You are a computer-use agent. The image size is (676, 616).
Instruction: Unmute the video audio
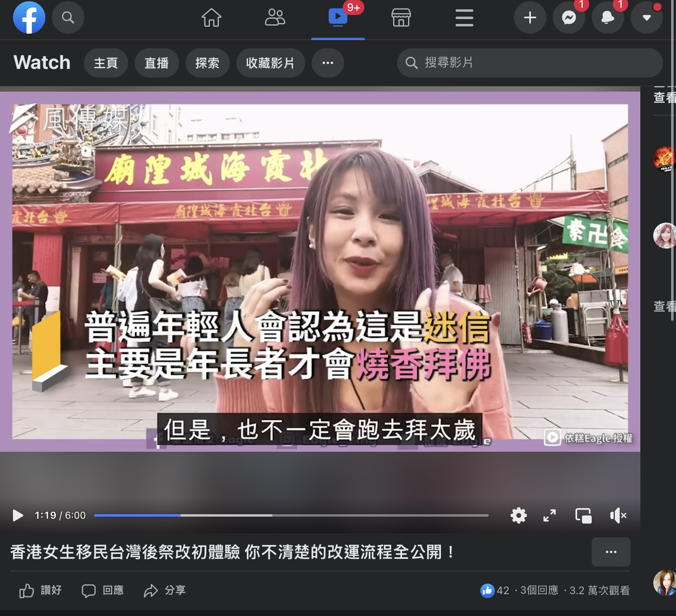point(618,515)
